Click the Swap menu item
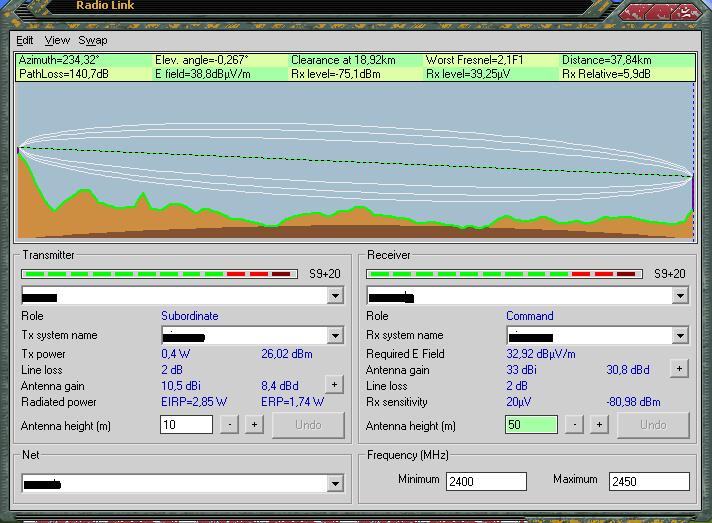 click(93, 40)
